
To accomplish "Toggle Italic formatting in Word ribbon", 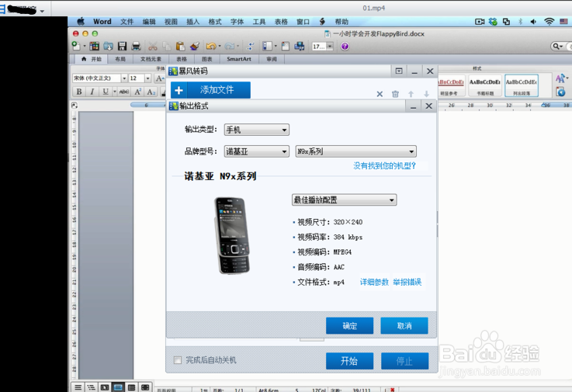I will pos(92,92).
